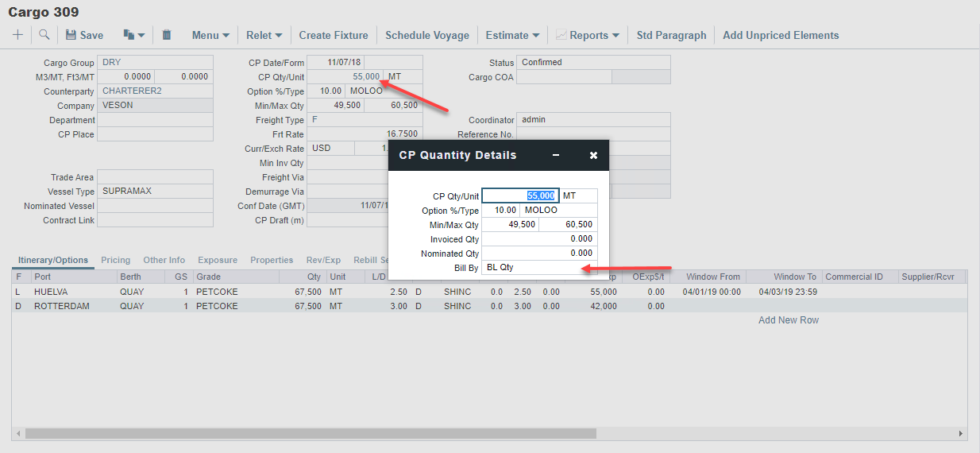Screen dimensions: 980x453
Task: Click the Create Fixture button
Action: [334, 35]
